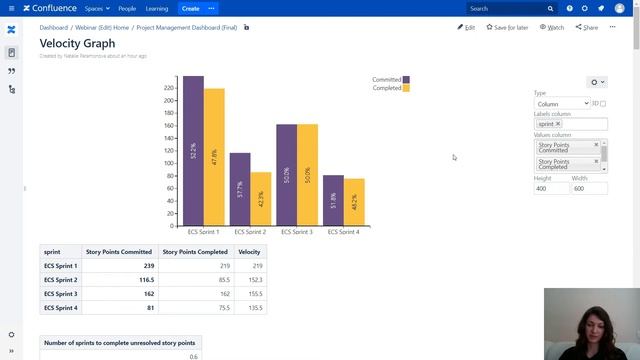Go to Dashboard breadcrumb
Screen dimensions: 640x360
point(53,28)
